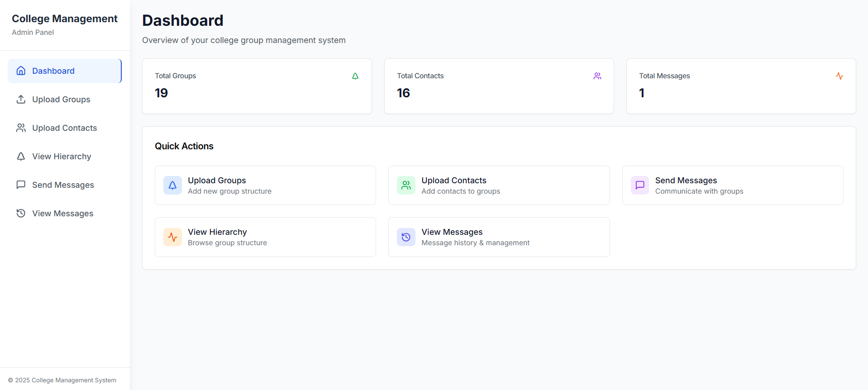
Task: Click the Total Messages label
Action: 664,76
